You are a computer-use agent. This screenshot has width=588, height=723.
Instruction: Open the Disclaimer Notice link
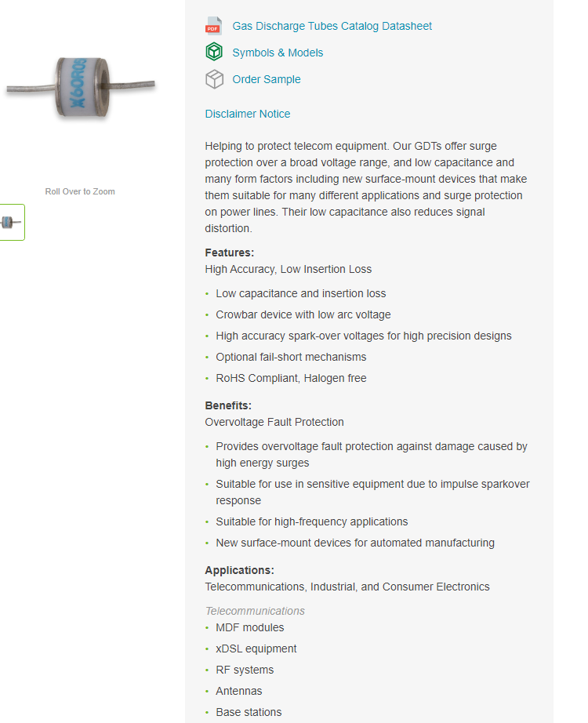pyautogui.click(x=248, y=114)
